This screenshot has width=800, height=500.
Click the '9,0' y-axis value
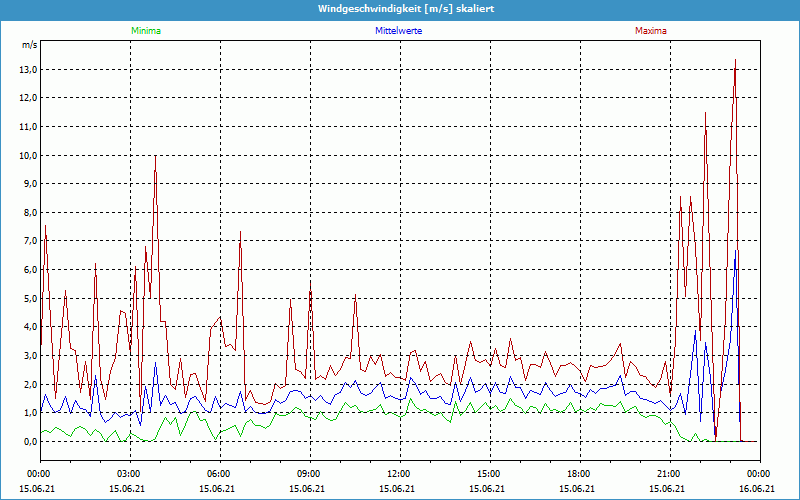pyautogui.click(x=31, y=184)
